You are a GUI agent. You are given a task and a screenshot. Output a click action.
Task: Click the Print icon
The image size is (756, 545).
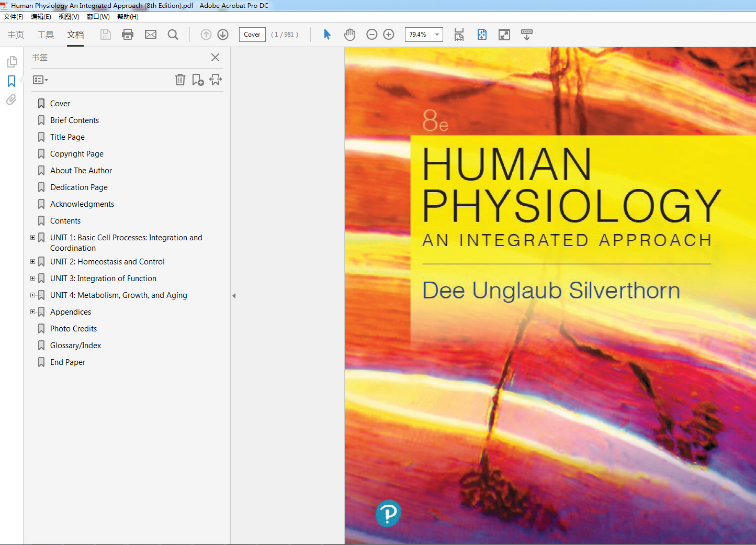[127, 35]
